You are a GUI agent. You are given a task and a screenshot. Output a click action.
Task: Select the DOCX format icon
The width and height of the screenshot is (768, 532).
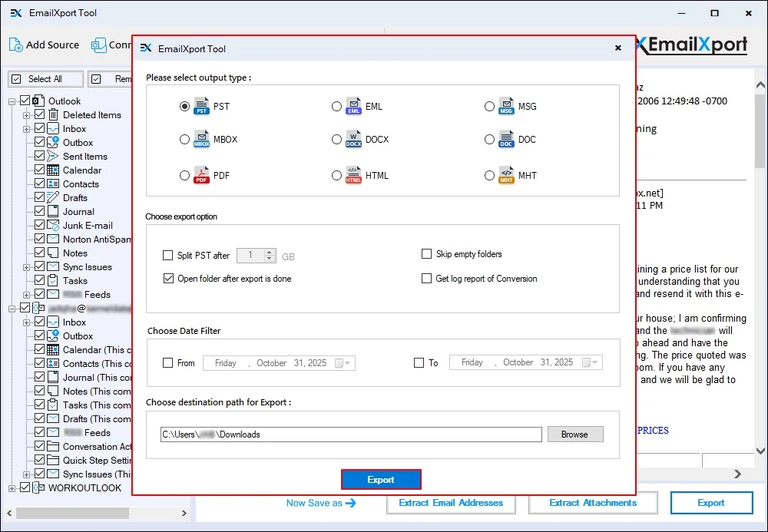353,140
